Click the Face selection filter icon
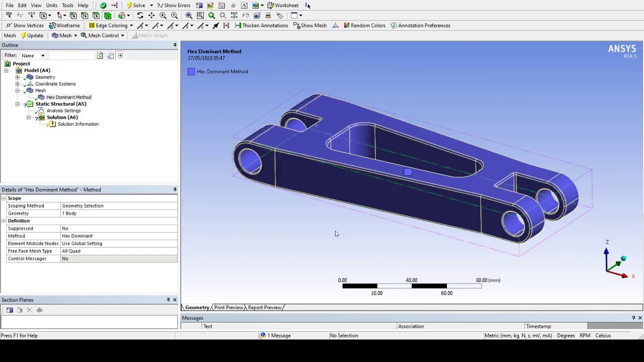The width and height of the screenshot is (644, 362). (96, 16)
